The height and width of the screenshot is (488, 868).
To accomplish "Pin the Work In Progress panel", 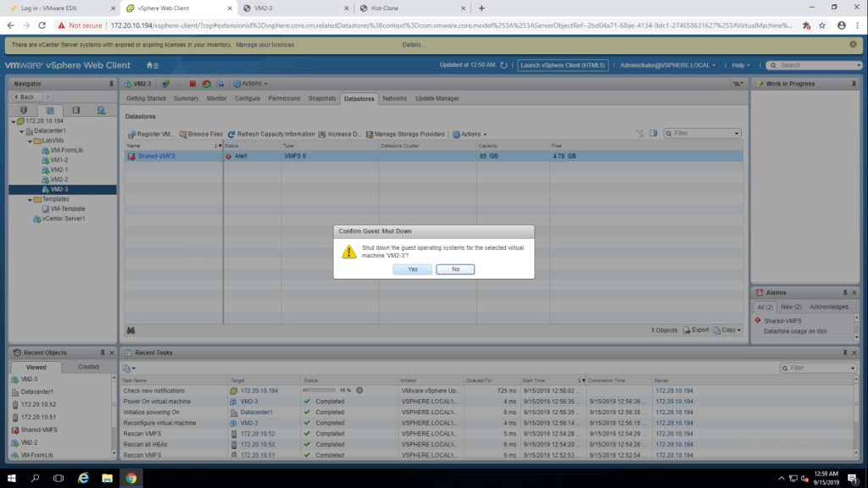I will (x=855, y=84).
